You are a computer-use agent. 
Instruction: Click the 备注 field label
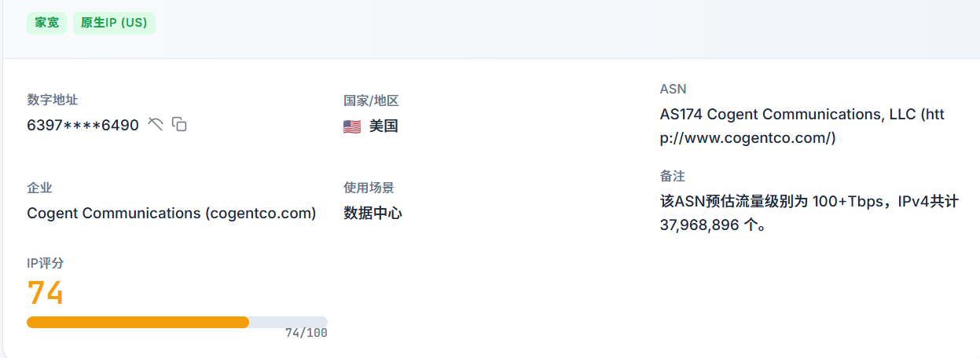673,176
